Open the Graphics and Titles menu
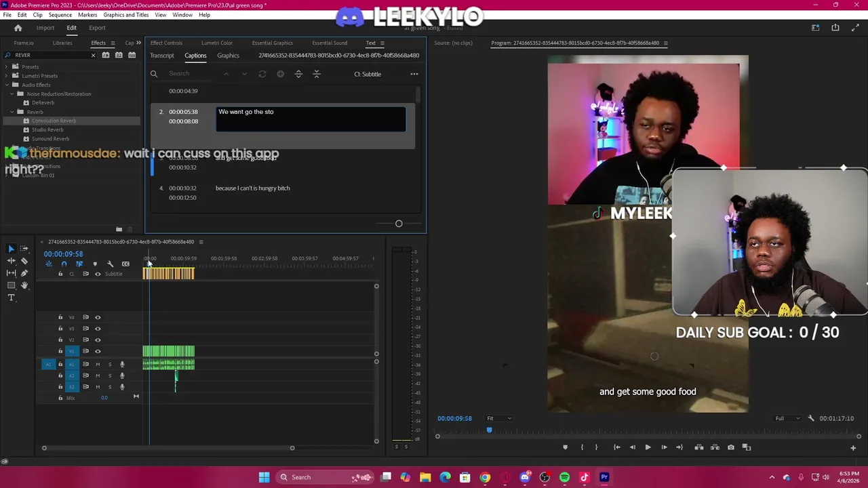Screen dimensions: 868x488 click(x=125, y=14)
